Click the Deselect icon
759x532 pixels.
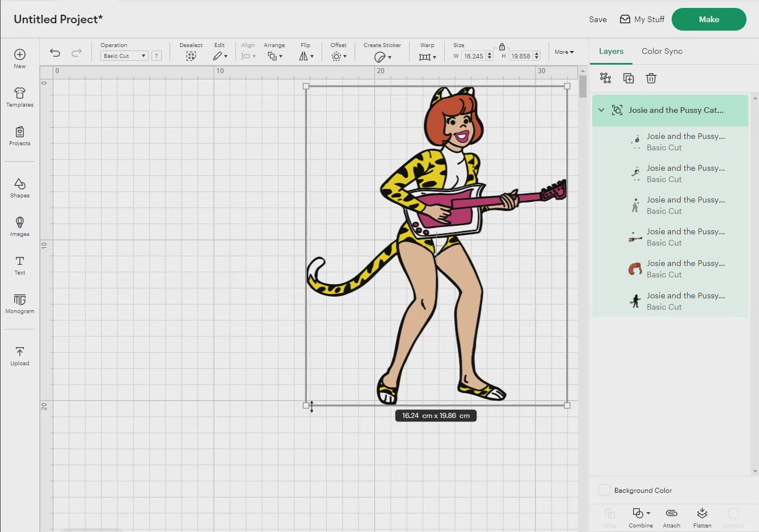point(191,56)
